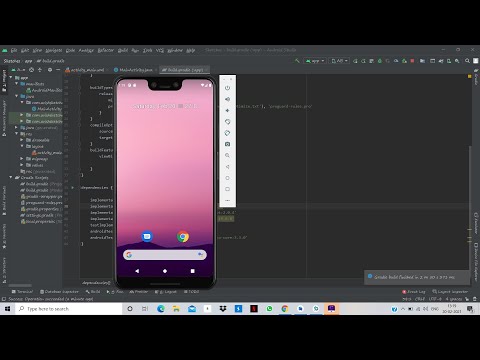Open the Logcat tool window
Image resolution: width=480 pixels, height=360 pixels.
(x=166, y=291)
